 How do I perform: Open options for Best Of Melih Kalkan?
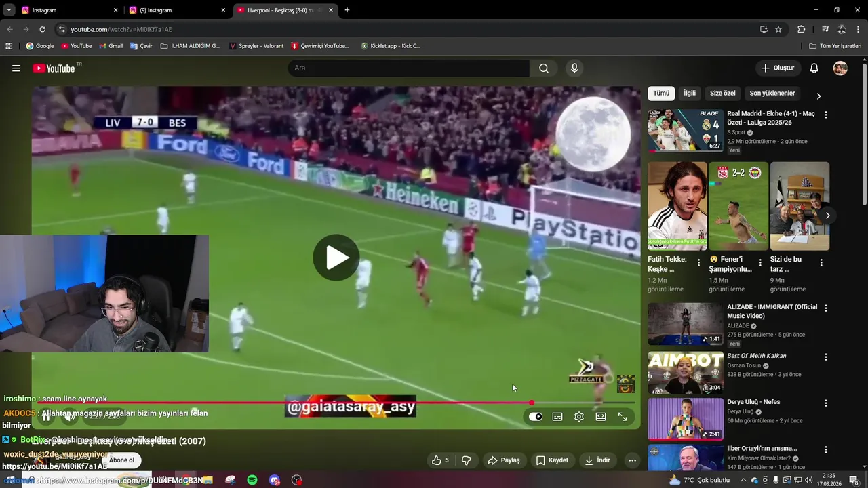pyautogui.click(x=826, y=357)
